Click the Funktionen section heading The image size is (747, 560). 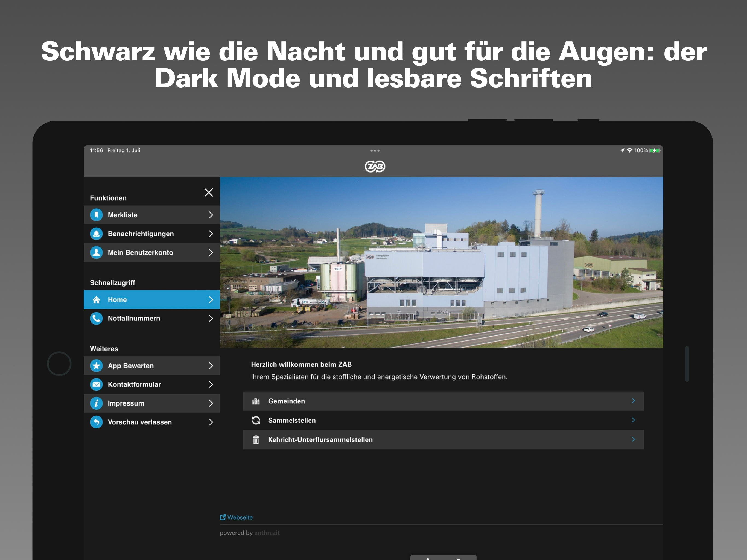[108, 198]
